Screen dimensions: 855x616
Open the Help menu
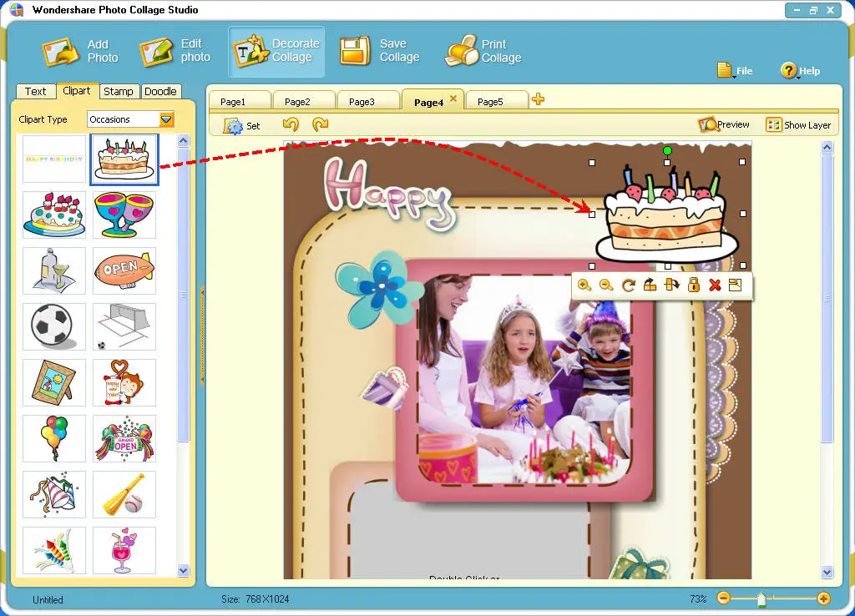(x=800, y=70)
